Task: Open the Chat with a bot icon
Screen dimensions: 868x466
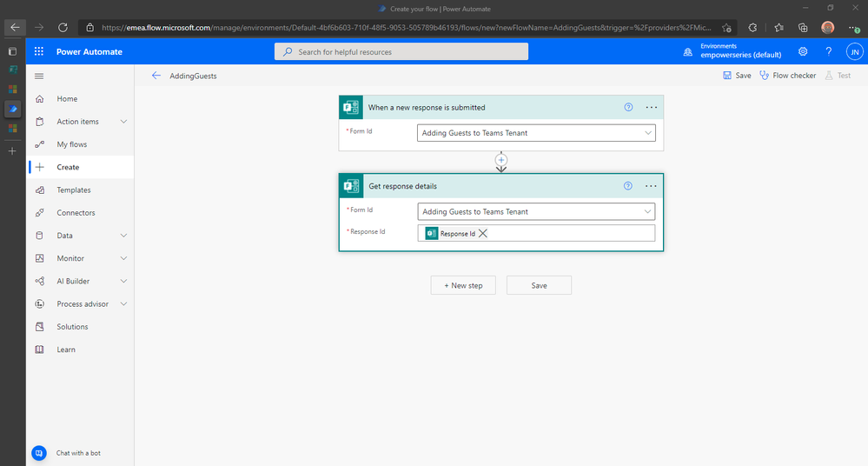Action: [x=39, y=453]
